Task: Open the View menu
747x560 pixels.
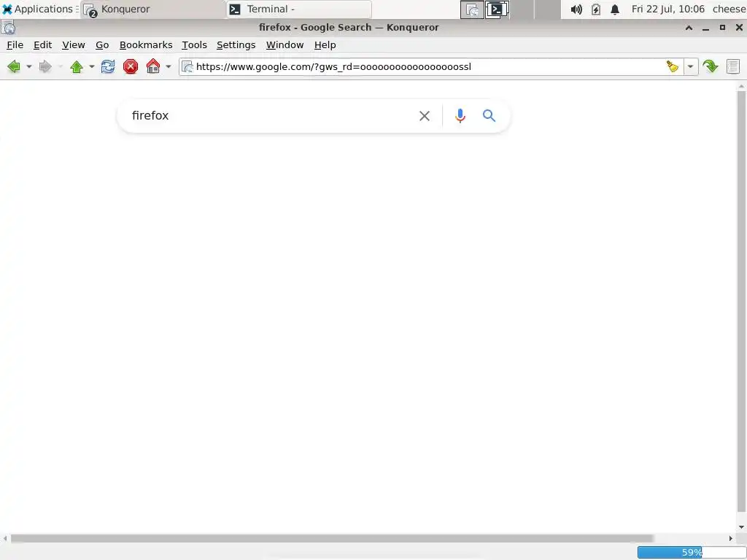Action: 74,44
